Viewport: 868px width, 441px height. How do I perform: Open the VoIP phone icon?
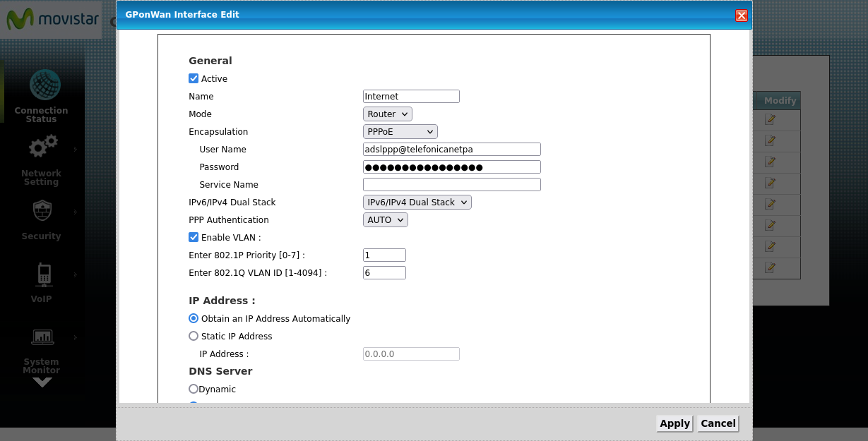(x=43, y=274)
